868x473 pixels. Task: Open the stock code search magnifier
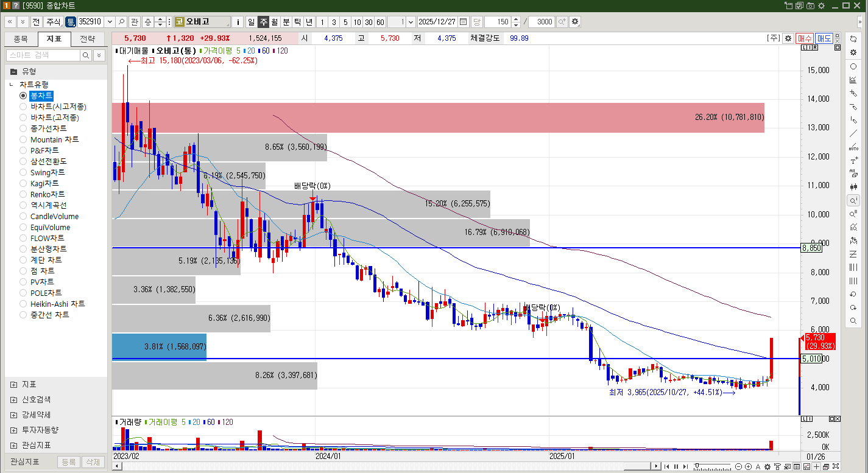122,22
